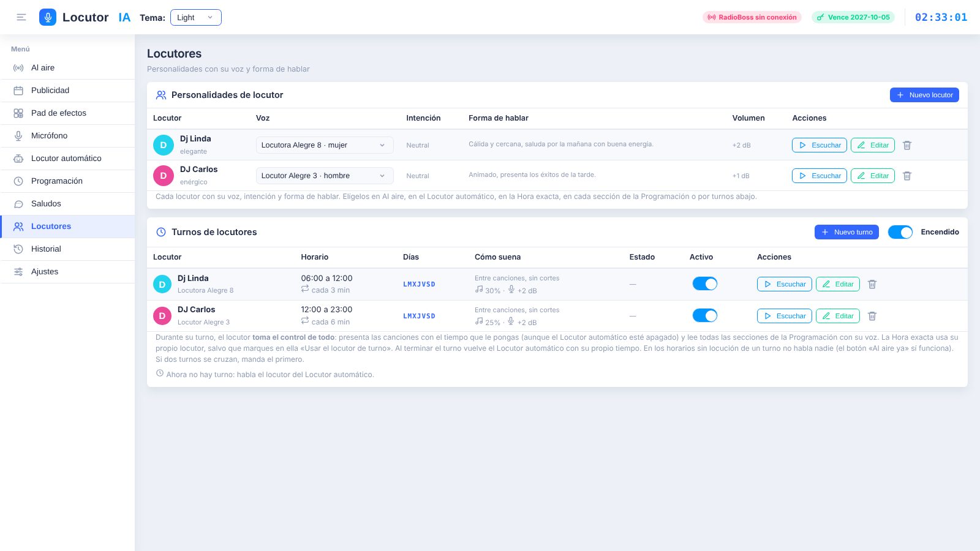Edit DJ Carlos personality with Editar
Viewport: 980px width, 551px height.
[x=873, y=176]
